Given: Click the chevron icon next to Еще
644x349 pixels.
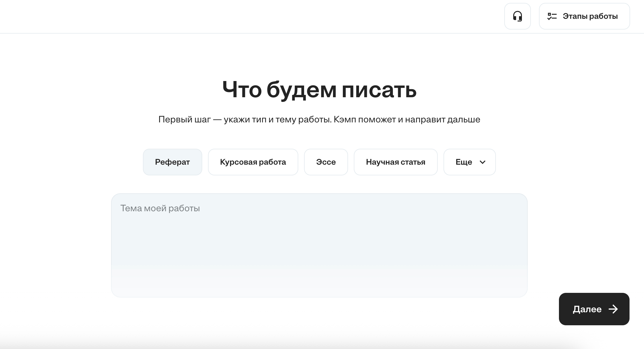Looking at the screenshot, I should click(x=483, y=162).
